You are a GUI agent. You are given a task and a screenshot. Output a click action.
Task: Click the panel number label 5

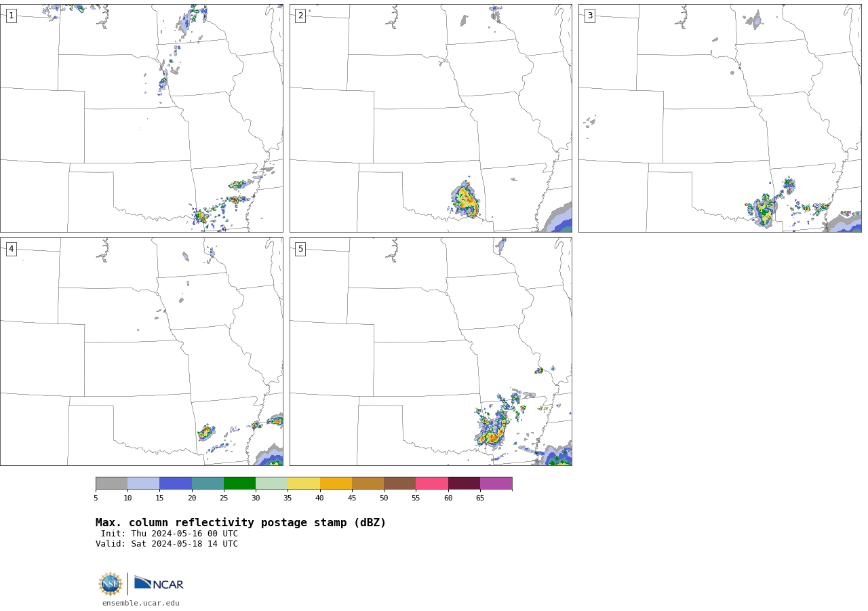[x=300, y=249]
